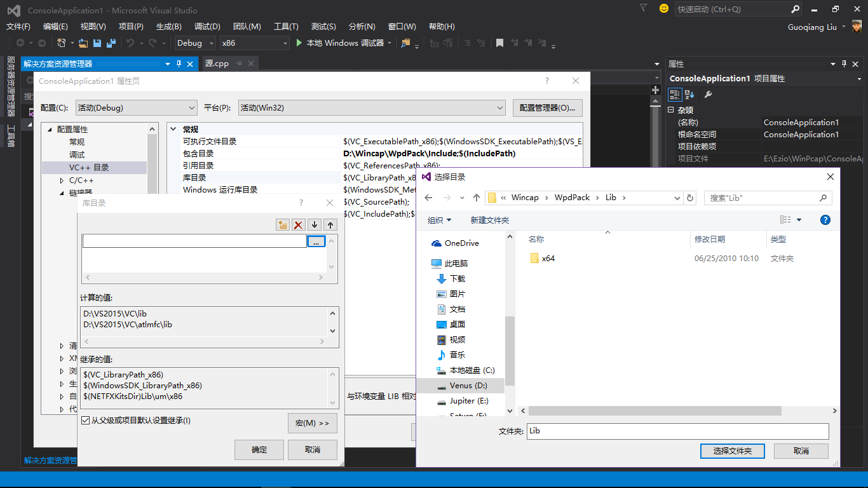Click the open file toolbar icon
The width and height of the screenshot is (868, 488).
coord(83,43)
